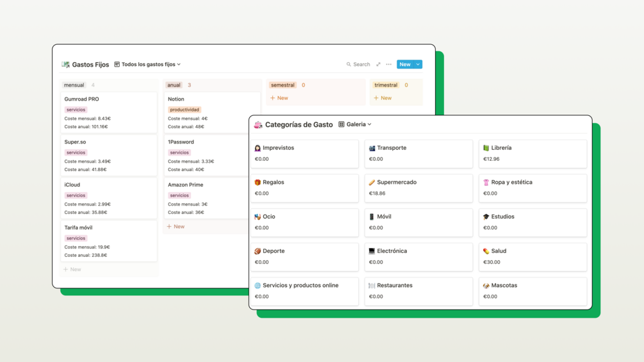Click the servicios tag on Gumroad PRO
644x362 pixels.
tap(76, 110)
